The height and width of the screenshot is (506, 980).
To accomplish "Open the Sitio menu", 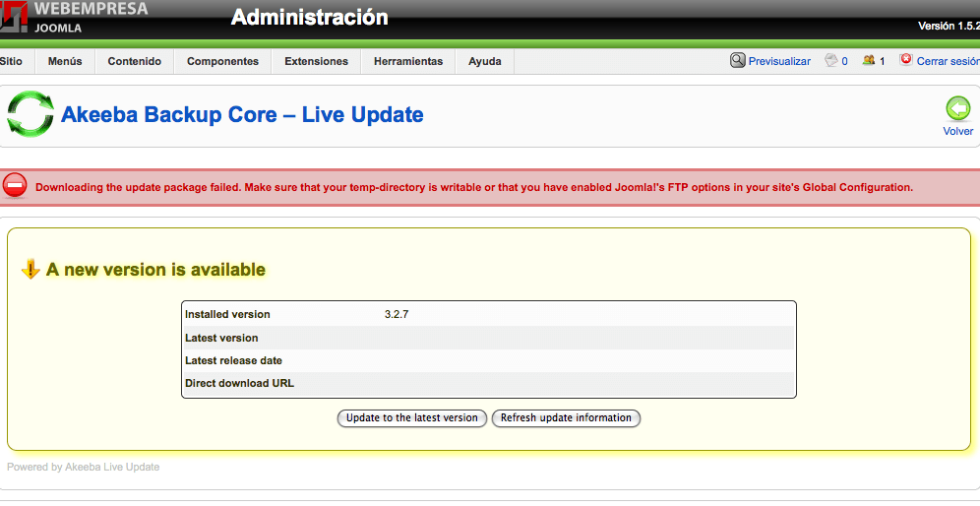I will click(11, 61).
